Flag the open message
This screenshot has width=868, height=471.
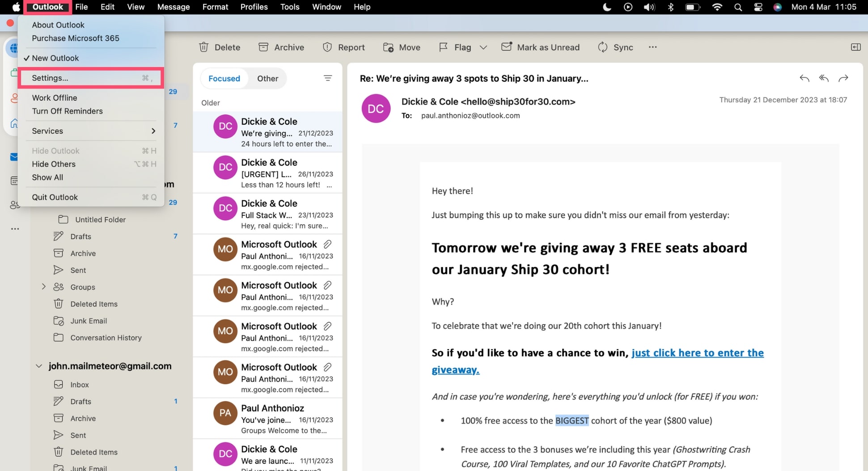(x=455, y=47)
